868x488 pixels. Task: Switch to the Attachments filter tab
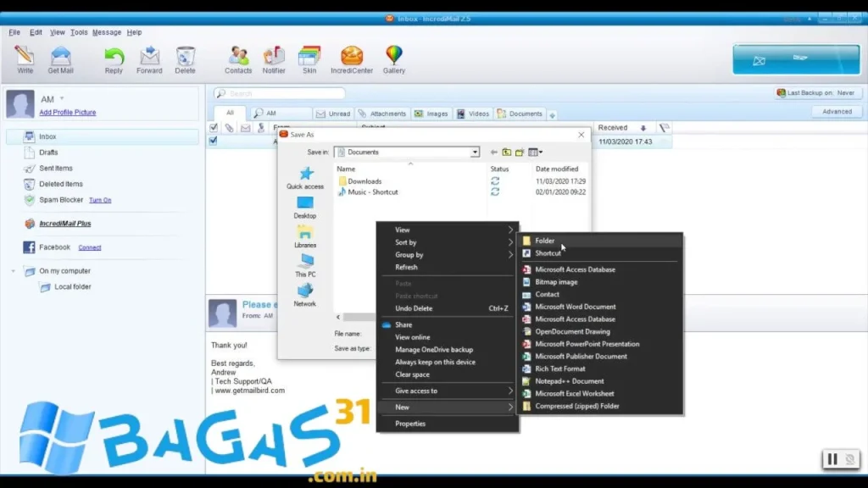click(x=382, y=114)
